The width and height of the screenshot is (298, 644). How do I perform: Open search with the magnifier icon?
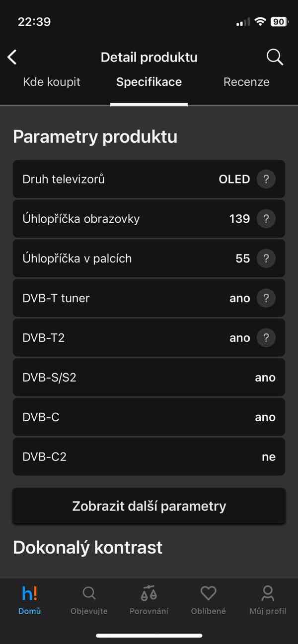(x=275, y=57)
